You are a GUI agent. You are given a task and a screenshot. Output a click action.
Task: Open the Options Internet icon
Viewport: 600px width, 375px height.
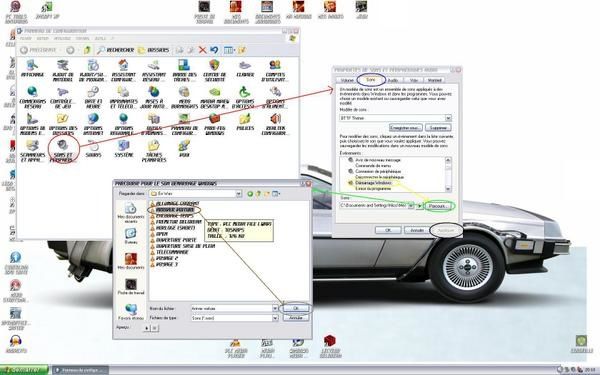[x=93, y=124]
